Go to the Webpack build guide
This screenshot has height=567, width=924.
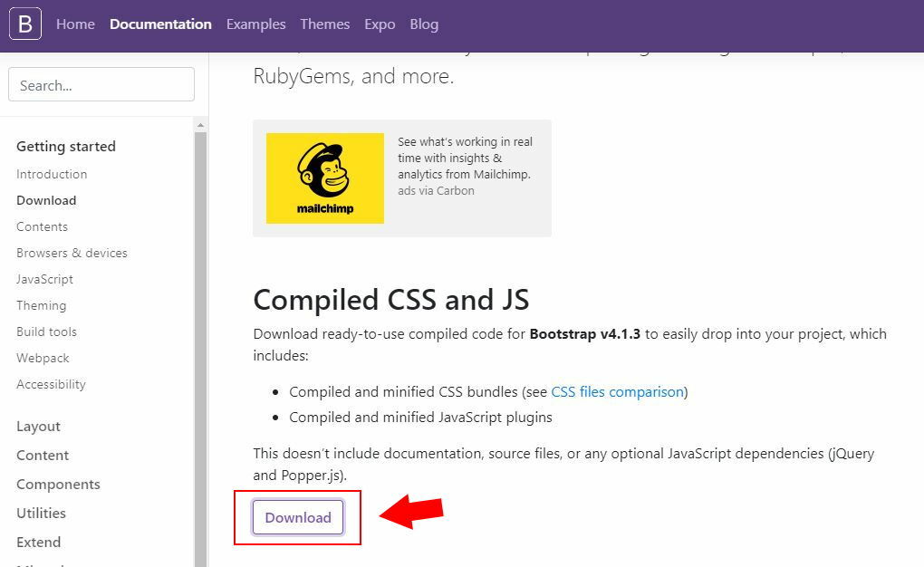[43, 358]
